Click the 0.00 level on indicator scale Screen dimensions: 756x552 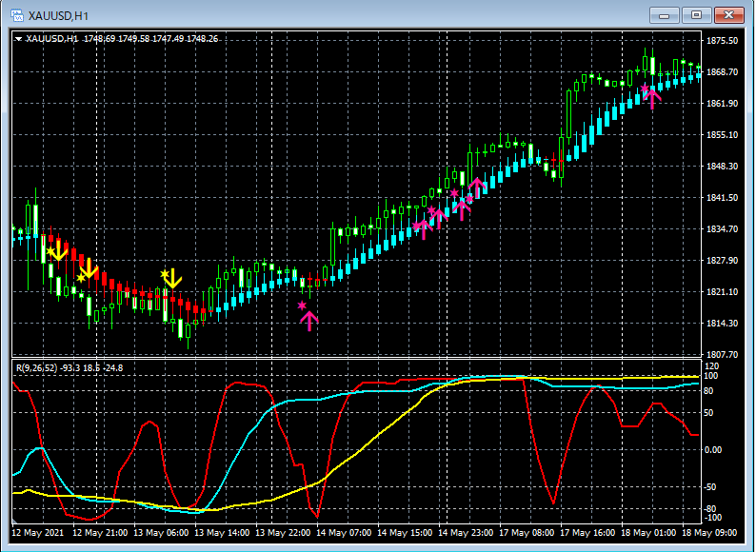713,450
